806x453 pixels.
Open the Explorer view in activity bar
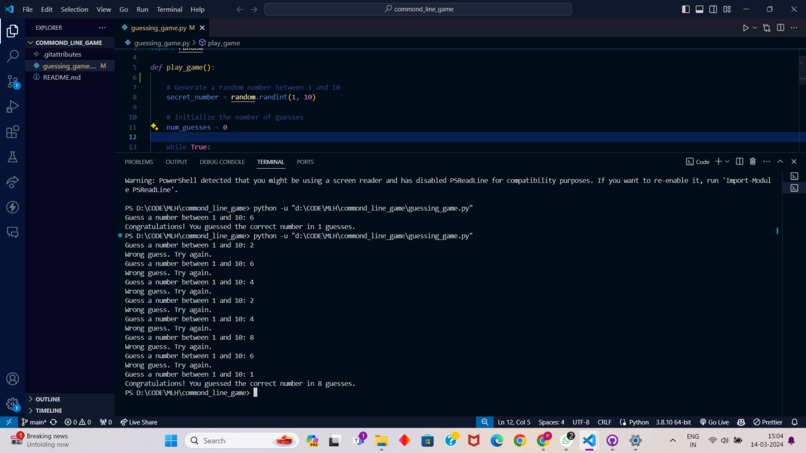click(x=12, y=31)
